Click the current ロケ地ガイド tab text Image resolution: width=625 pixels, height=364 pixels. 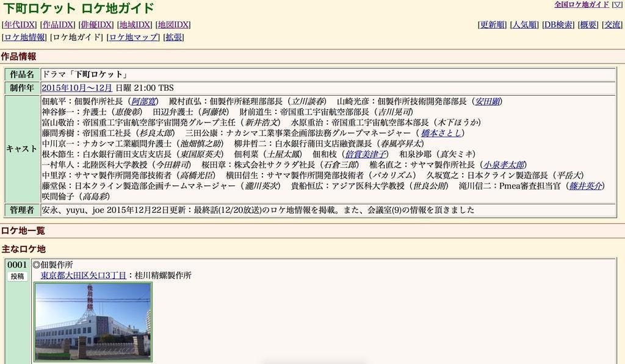[76, 37]
